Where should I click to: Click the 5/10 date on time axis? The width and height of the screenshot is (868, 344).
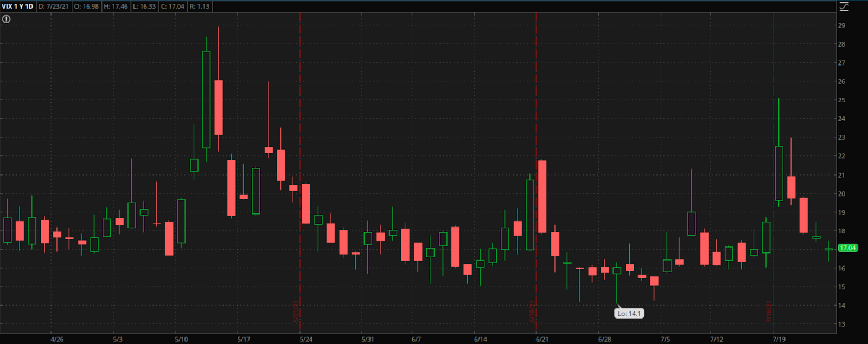[181, 340]
